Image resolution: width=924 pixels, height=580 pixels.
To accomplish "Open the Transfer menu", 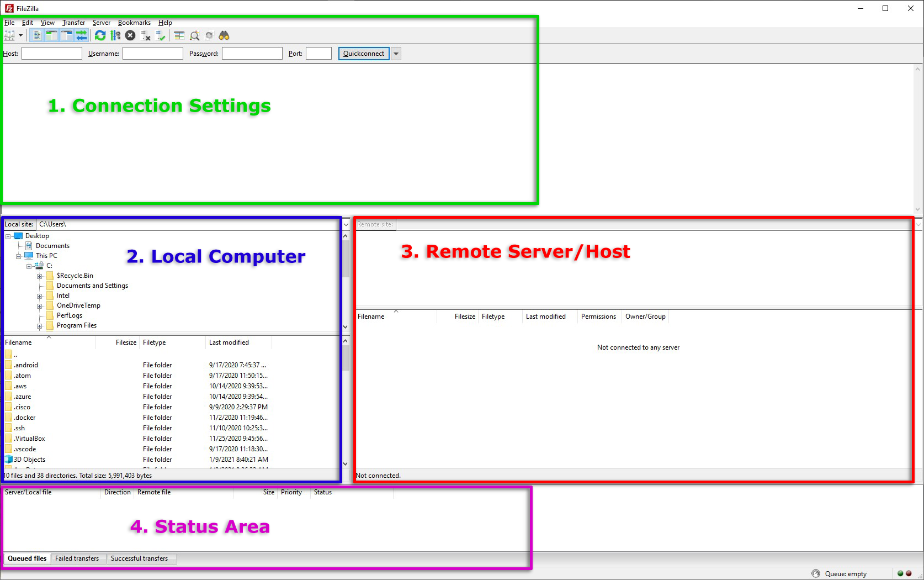I will 73,23.
